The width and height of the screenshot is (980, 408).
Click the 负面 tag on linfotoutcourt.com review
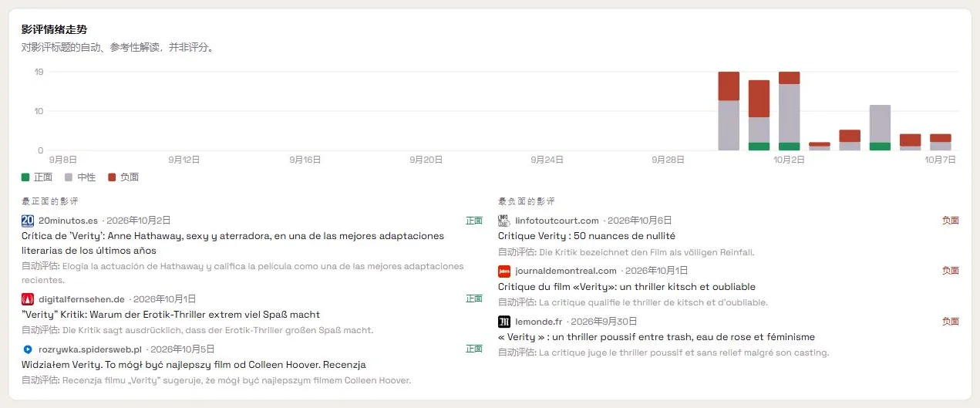coord(951,221)
